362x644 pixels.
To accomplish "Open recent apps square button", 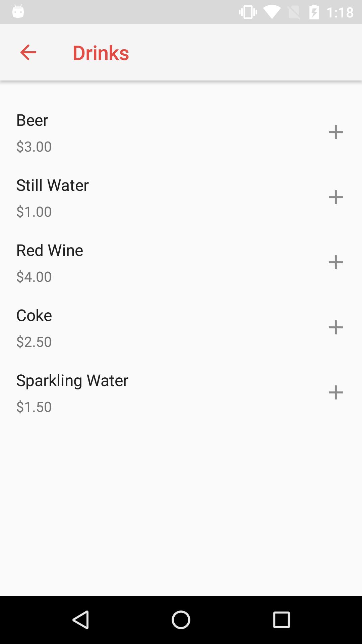I will (281, 620).
